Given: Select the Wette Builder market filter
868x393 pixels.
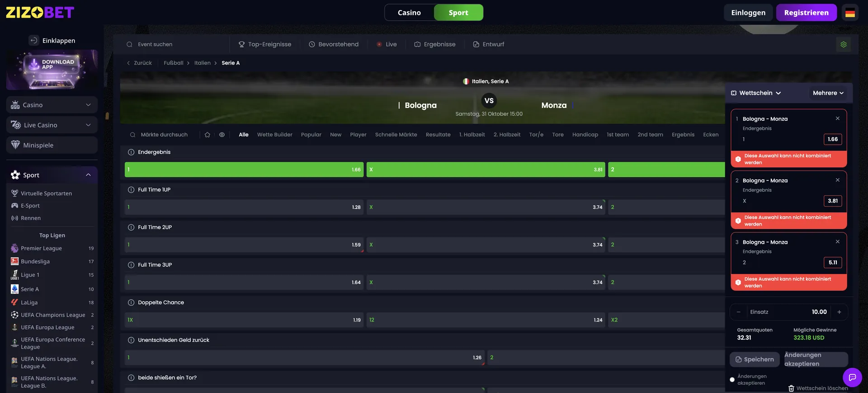Looking at the screenshot, I should click(275, 135).
